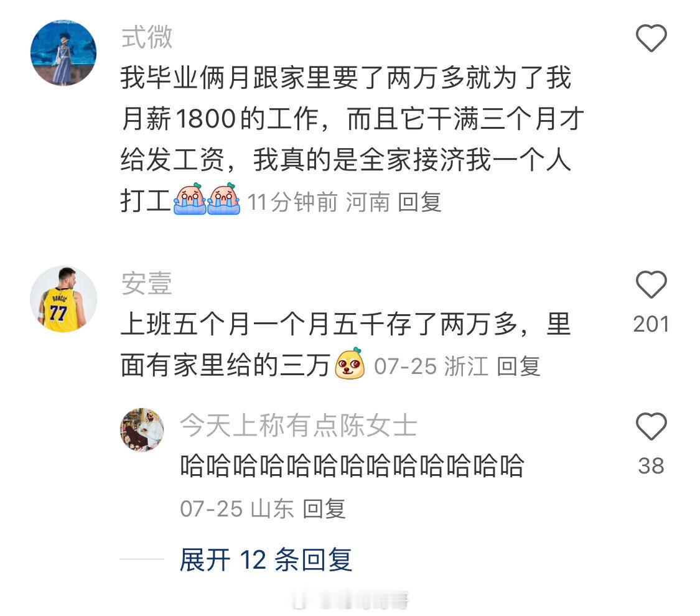Reply to 安壹's comment via 回复

[518, 366]
